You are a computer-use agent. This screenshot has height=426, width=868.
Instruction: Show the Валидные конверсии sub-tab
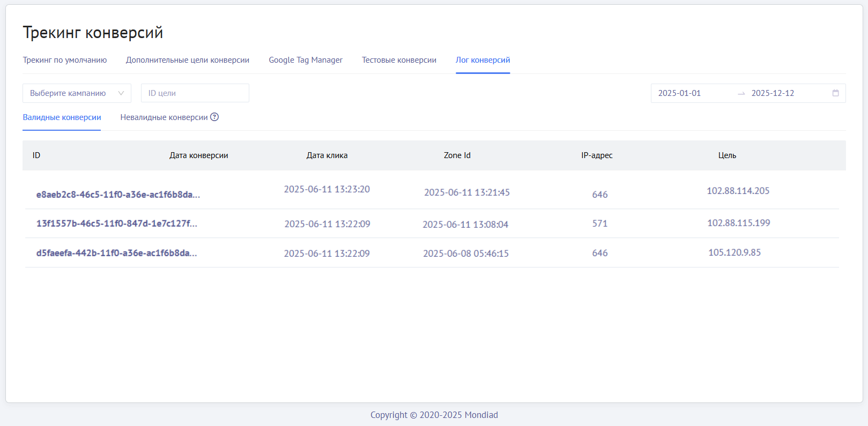(x=62, y=117)
